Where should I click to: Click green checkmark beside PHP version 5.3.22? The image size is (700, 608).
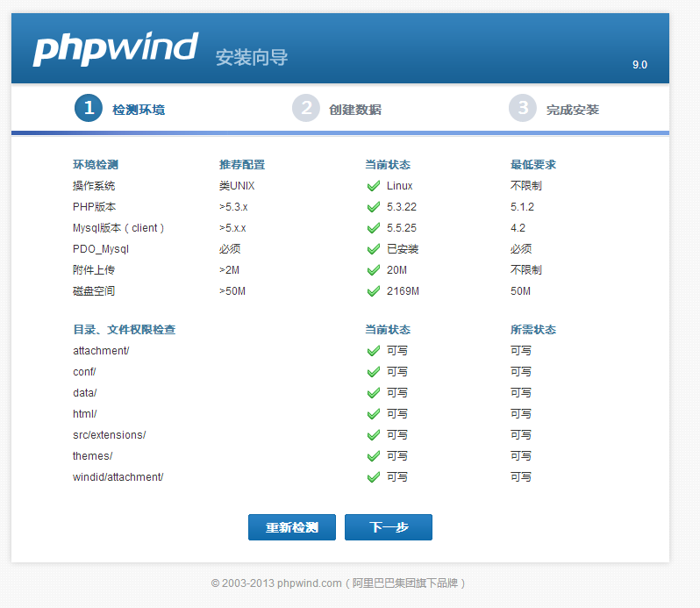point(374,207)
